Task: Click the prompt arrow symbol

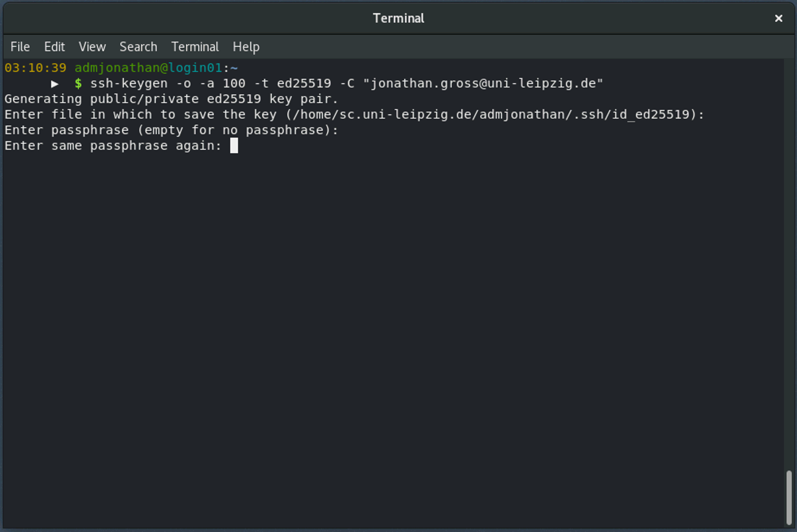Action: coord(55,83)
